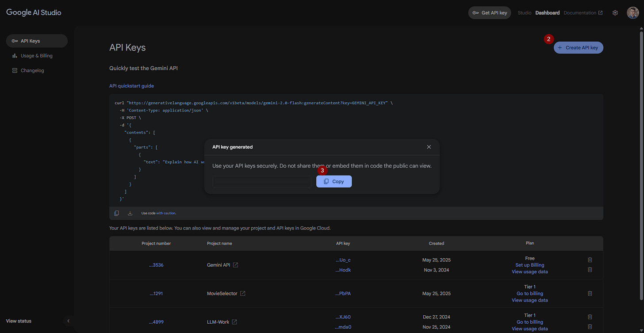Switch to the Dashboard tab
The image size is (644, 333).
547,13
